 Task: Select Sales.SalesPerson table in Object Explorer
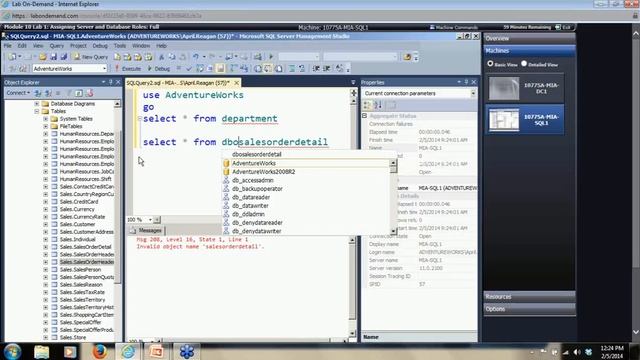[x=80, y=270]
